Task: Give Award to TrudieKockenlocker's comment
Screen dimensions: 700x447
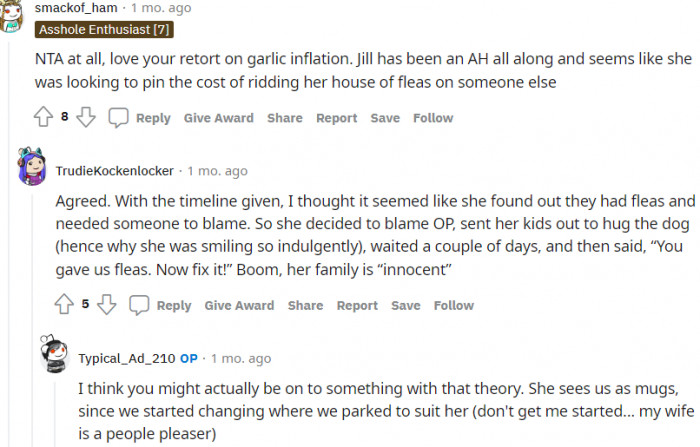Action: click(239, 305)
